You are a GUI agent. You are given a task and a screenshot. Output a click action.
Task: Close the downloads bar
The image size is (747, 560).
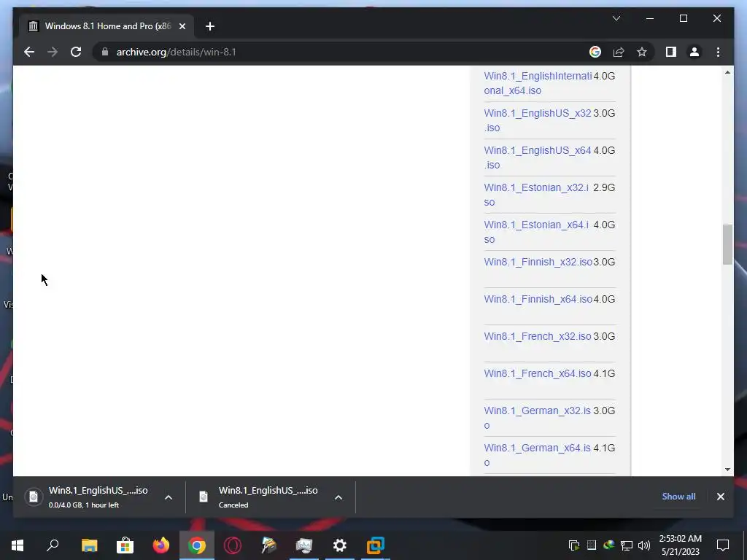[x=720, y=497]
